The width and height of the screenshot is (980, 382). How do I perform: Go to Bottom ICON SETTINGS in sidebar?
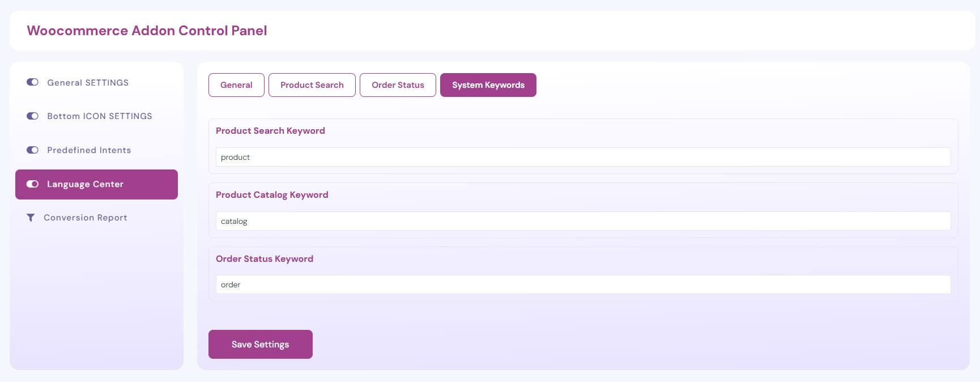pyautogui.click(x=100, y=116)
